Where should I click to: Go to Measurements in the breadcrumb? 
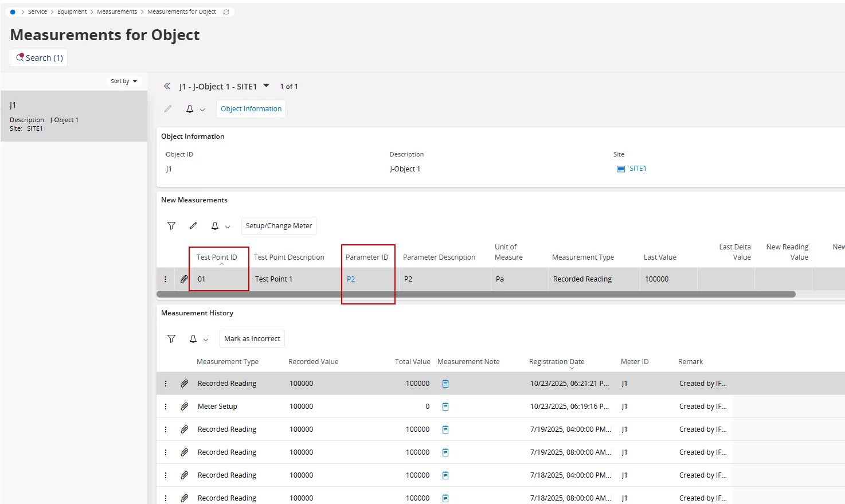tap(117, 12)
